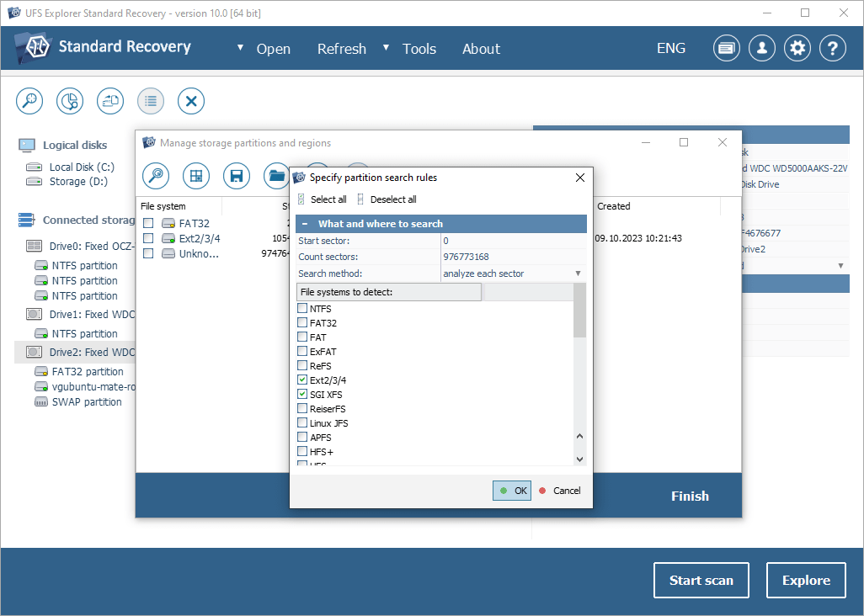The width and height of the screenshot is (864, 616).
Task: Click the scroll down arrow in file systems list
Action: coord(579,459)
